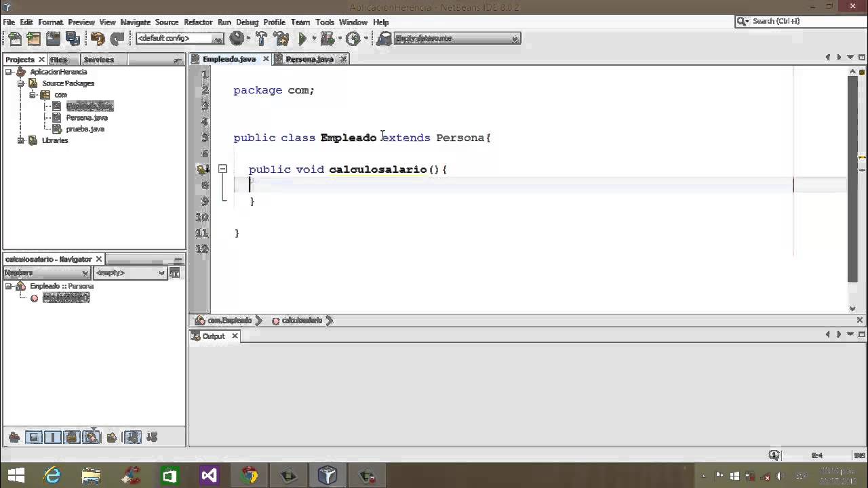Screen dimensions: 868x488
Task: Switch to the Persona.java editor tab
Action: [310, 59]
